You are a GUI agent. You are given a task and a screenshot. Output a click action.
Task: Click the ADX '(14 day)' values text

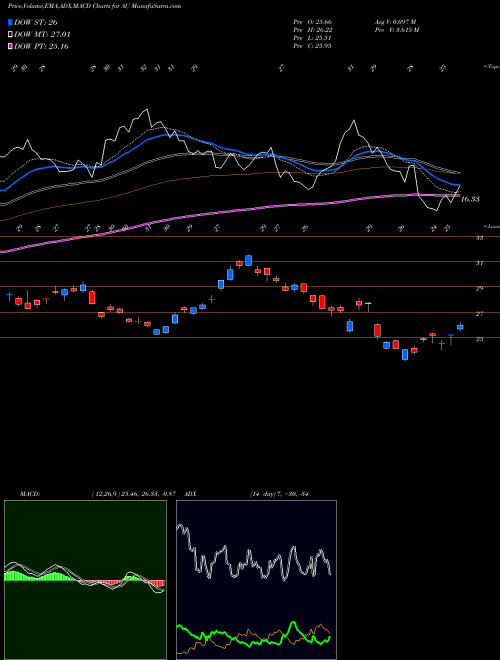click(279, 494)
